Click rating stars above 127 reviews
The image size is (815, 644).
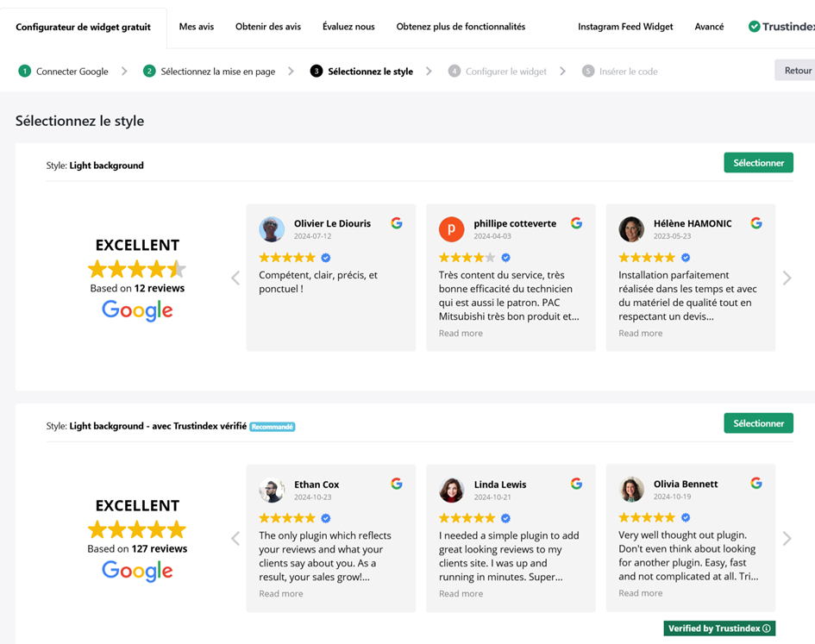click(x=137, y=529)
